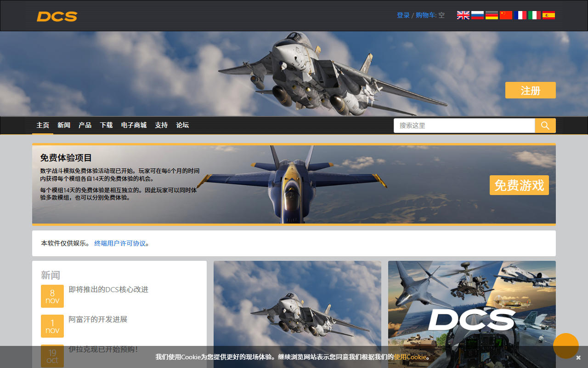Open the 下载 downloads menu
588x368 pixels.
click(106, 125)
